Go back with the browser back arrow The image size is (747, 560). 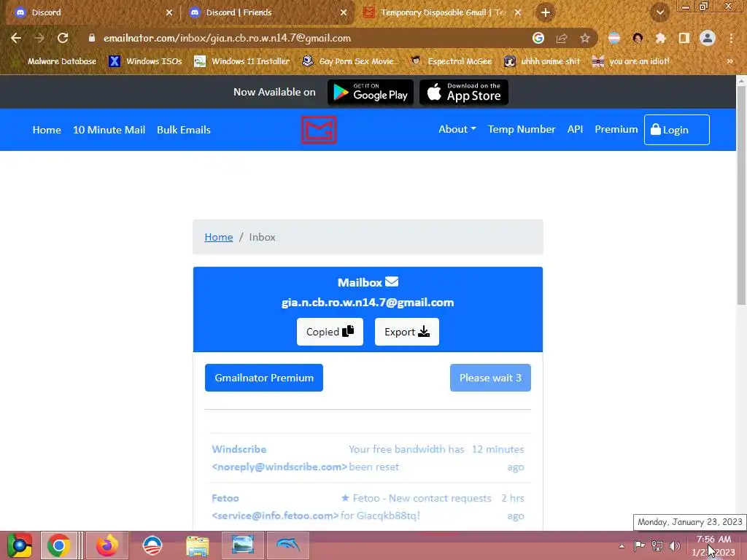(x=16, y=38)
